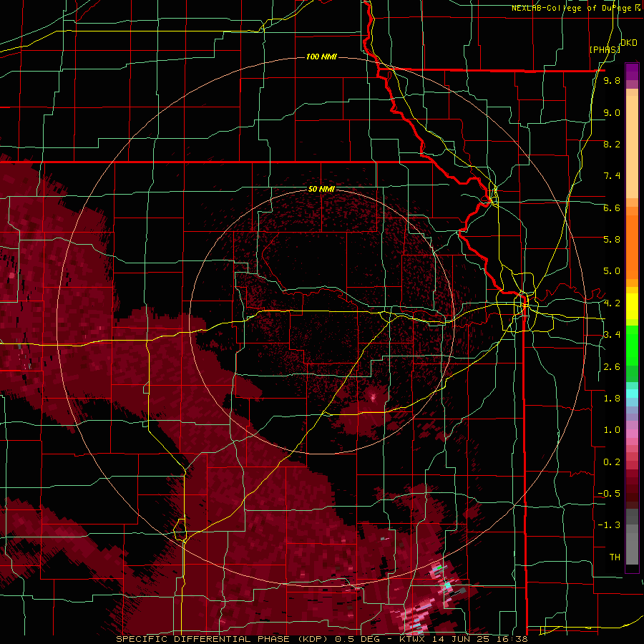Image resolution: width=644 pixels, height=644 pixels.
Task: Click the 5.0 value on the color scale
Action: coord(612,271)
